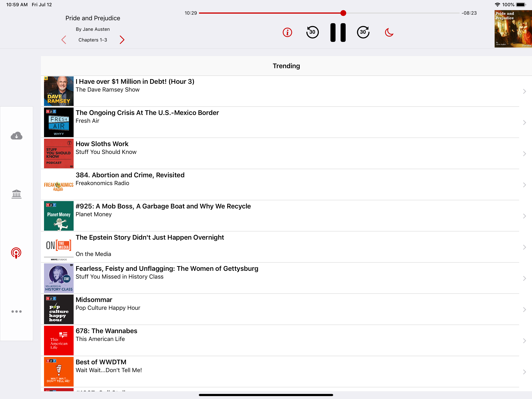Open the library building icon in sidebar
532x399 pixels.
16,194
